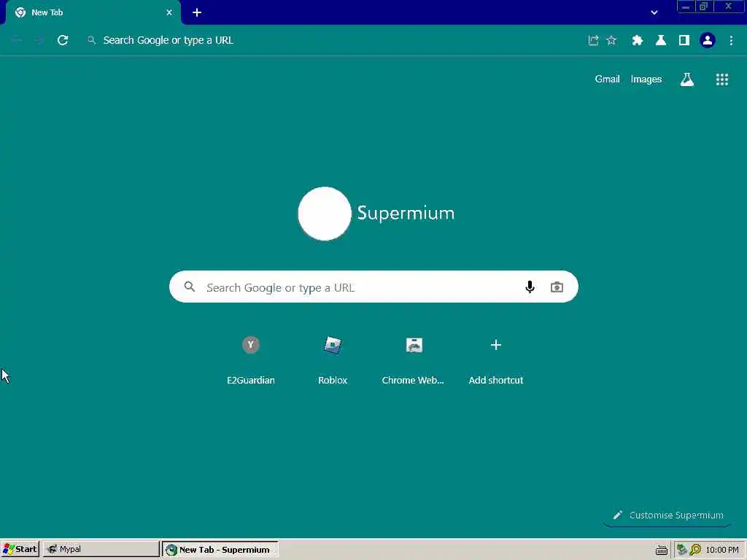747x560 pixels.
Task: Click the back navigation arrow
Action: (x=17, y=41)
